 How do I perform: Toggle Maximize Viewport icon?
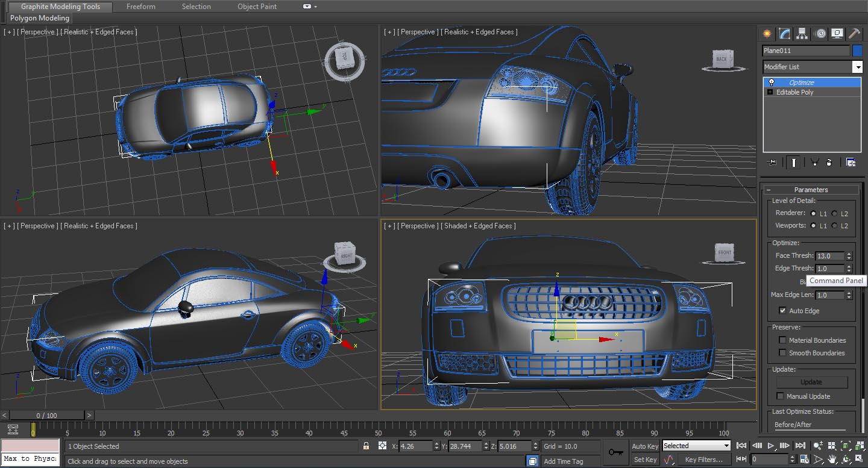click(859, 459)
